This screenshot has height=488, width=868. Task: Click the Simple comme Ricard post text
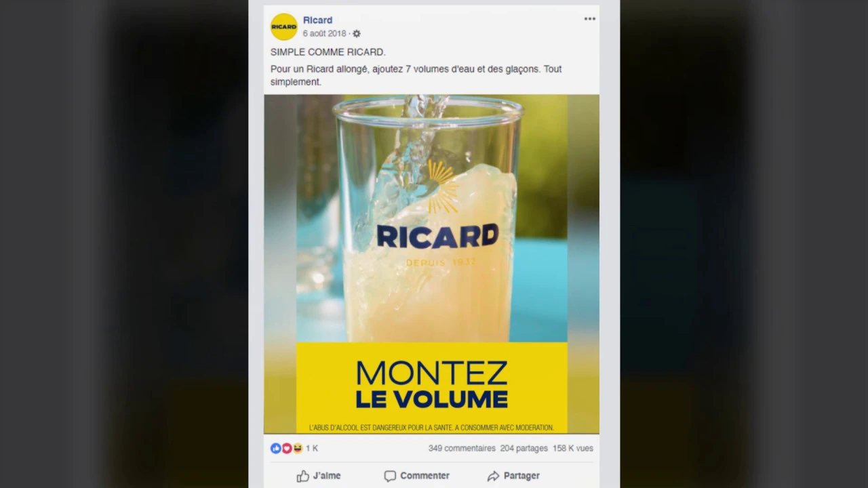(328, 52)
